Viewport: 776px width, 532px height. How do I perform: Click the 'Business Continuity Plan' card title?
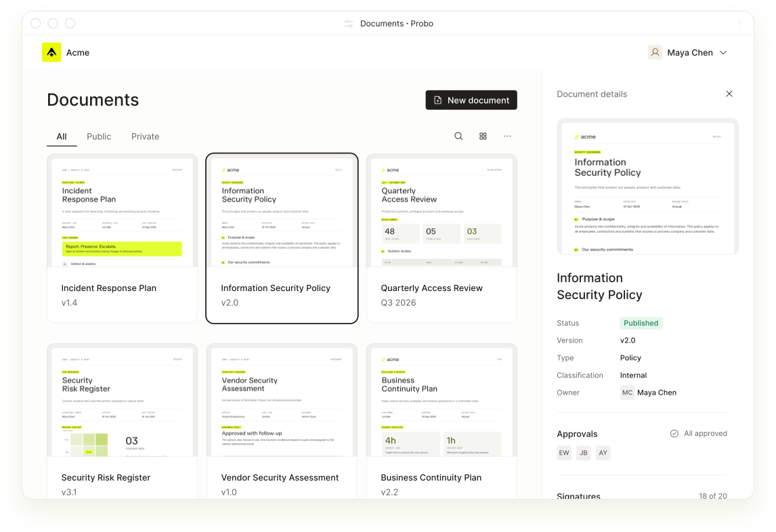tap(431, 478)
